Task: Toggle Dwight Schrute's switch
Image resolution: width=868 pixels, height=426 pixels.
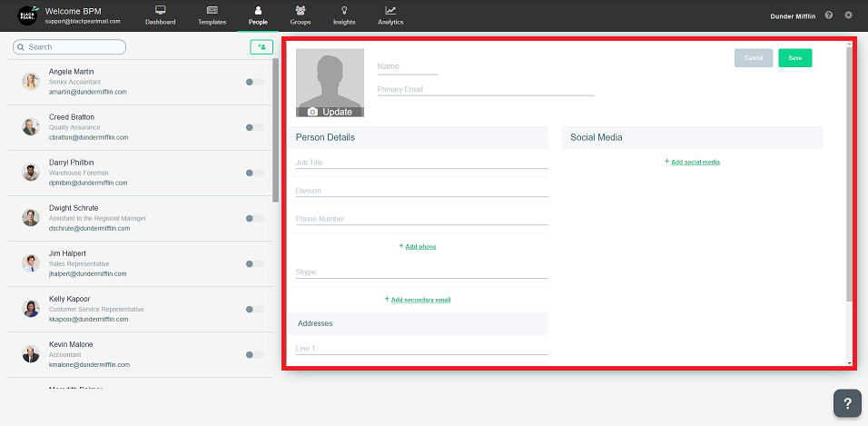Action: pyautogui.click(x=254, y=218)
